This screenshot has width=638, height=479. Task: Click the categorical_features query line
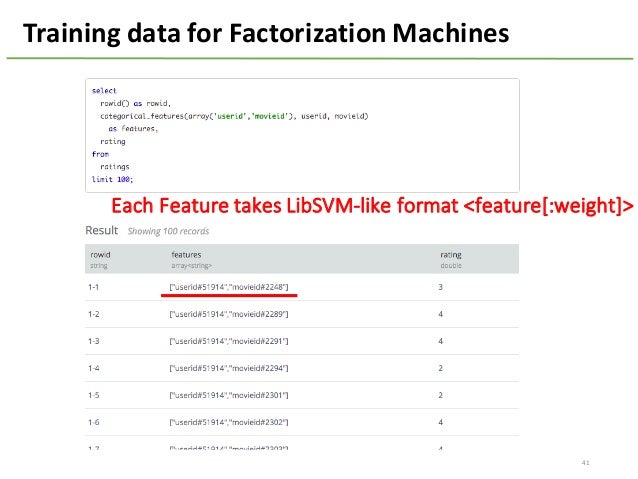point(234,116)
